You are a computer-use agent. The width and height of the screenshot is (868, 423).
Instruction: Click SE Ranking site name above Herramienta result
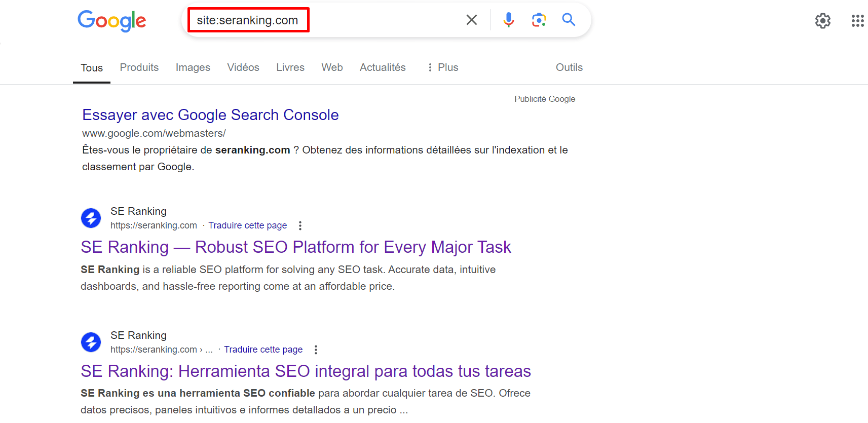pos(138,335)
